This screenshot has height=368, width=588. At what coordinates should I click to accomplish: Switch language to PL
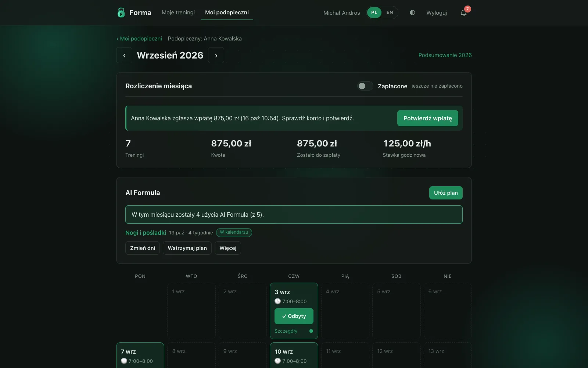pos(374,13)
